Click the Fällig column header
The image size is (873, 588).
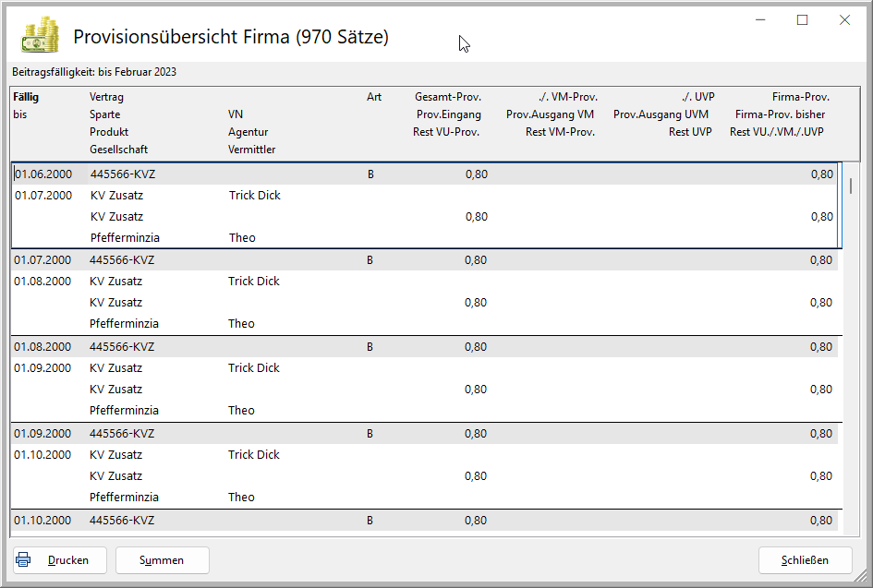point(27,97)
